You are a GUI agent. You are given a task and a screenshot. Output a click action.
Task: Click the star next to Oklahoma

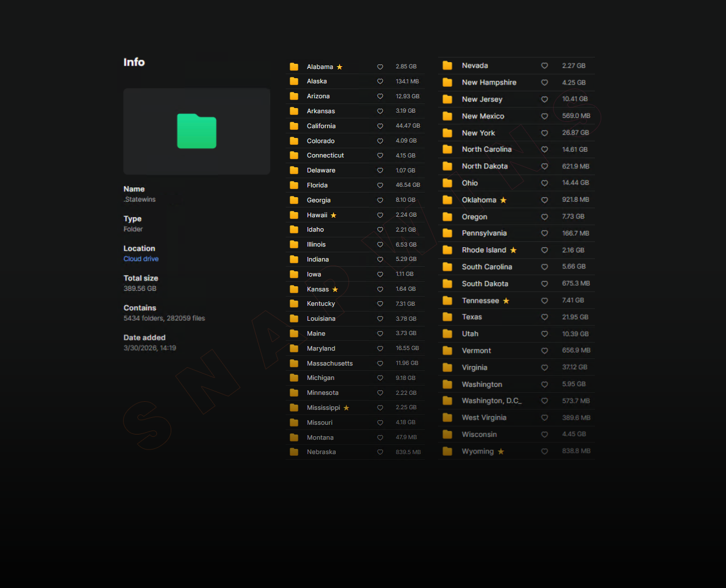point(504,200)
